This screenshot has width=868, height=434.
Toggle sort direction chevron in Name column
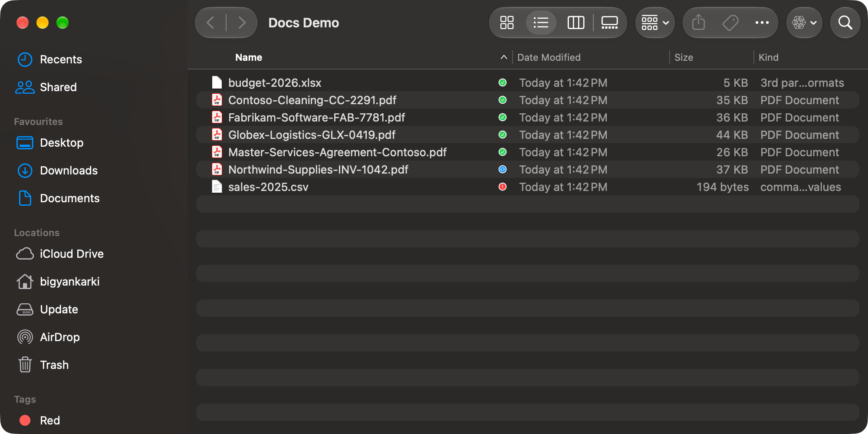coord(503,57)
